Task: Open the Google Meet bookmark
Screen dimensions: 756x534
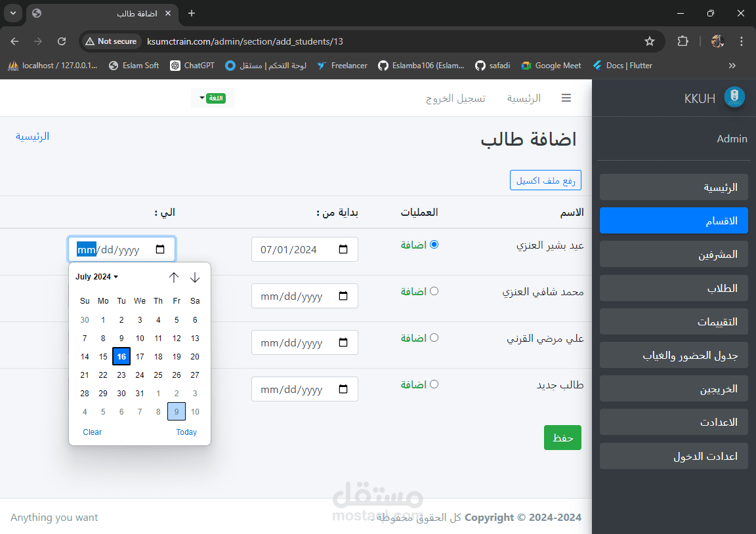Action: [x=551, y=66]
